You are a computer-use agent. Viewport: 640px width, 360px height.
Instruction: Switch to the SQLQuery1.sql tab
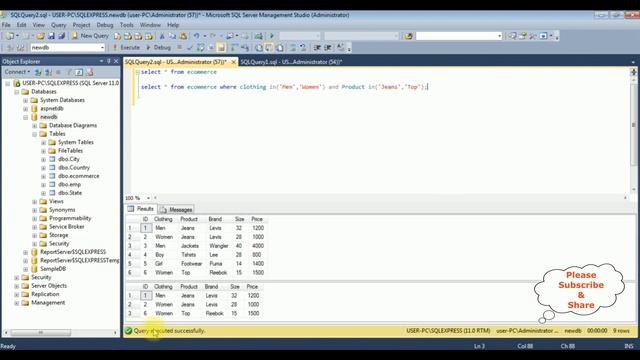click(291, 62)
